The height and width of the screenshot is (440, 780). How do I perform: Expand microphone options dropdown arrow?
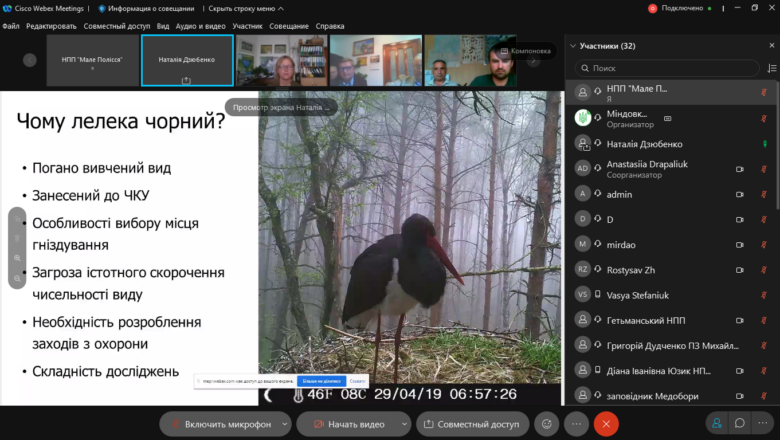[x=285, y=424]
